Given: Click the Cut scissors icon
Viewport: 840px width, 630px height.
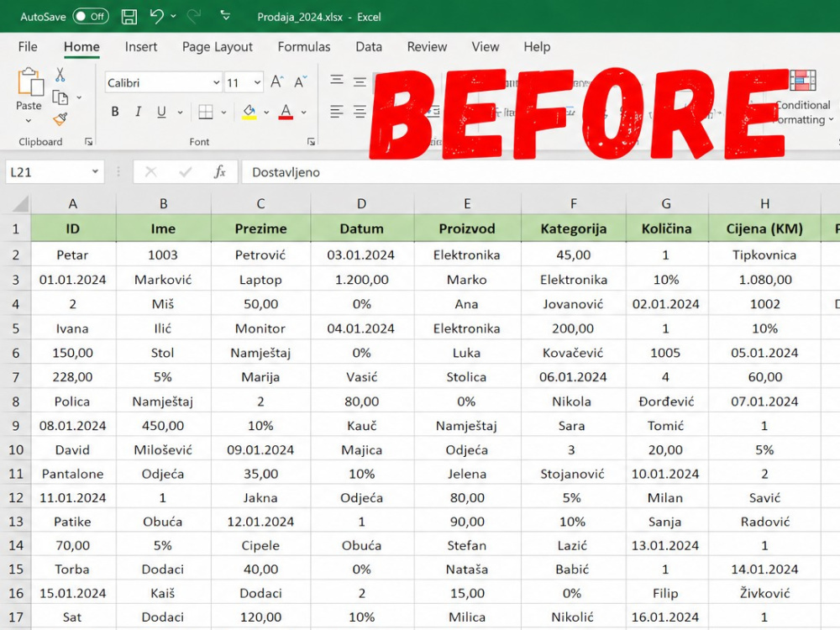Looking at the screenshot, I should tap(60, 75).
